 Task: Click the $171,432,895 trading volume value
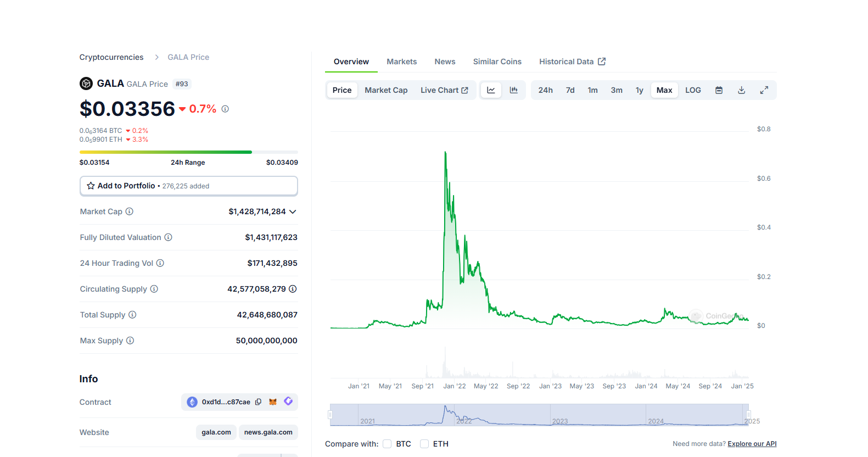click(x=272, y=263)
